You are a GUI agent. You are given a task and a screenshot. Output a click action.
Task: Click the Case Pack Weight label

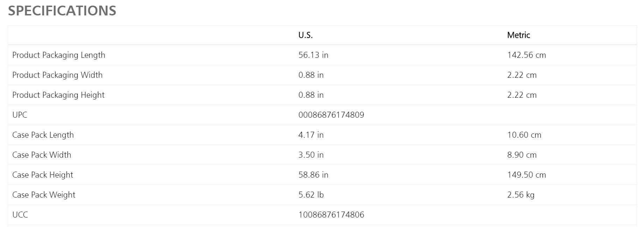44,195
